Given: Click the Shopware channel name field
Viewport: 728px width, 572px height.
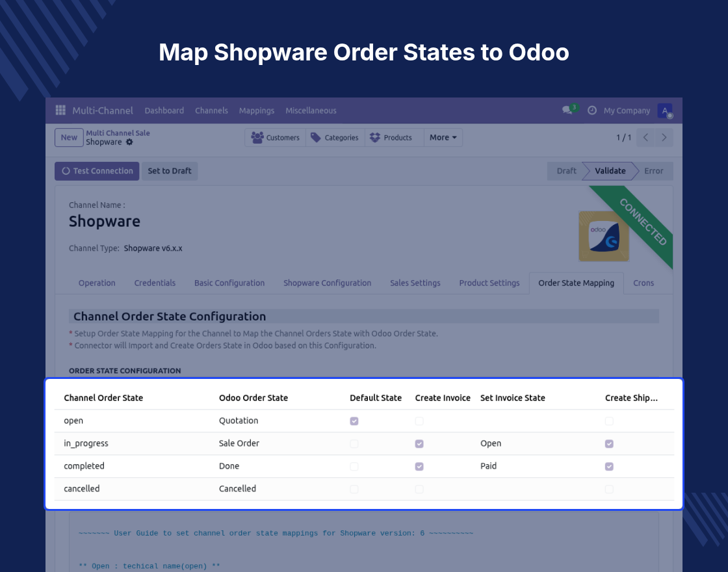Looking at the screenshot, I should click(105, 222).
